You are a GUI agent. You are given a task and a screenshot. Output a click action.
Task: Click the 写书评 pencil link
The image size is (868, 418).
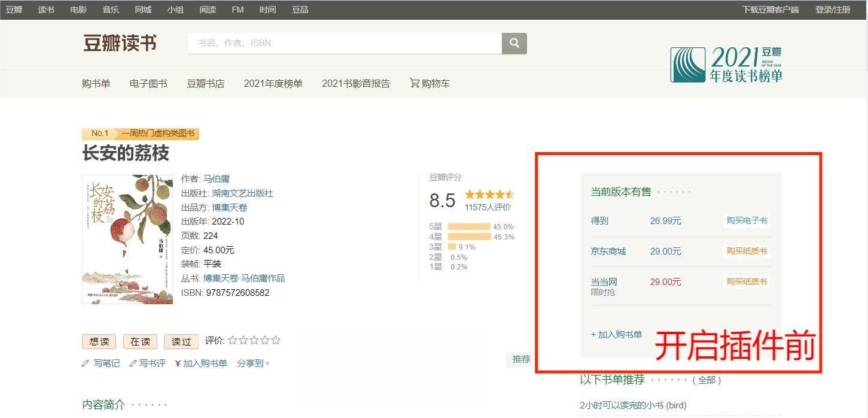click(148, 363)
